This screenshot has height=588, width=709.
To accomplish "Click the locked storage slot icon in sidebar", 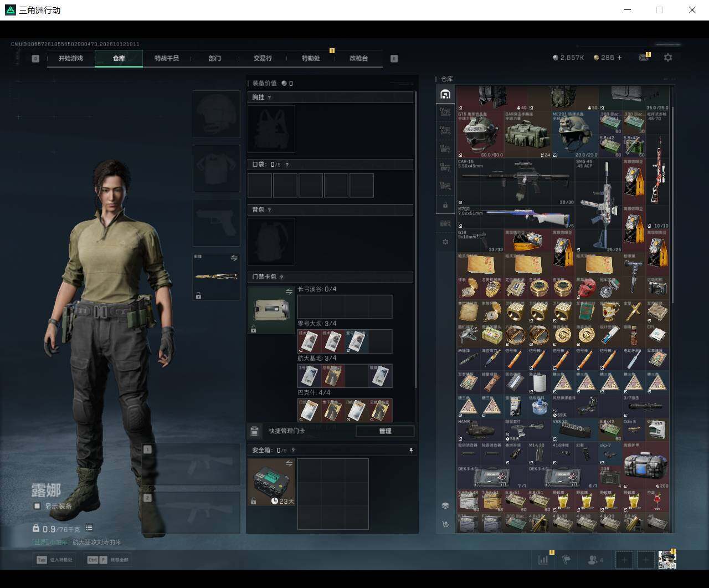I will (445, 205).
